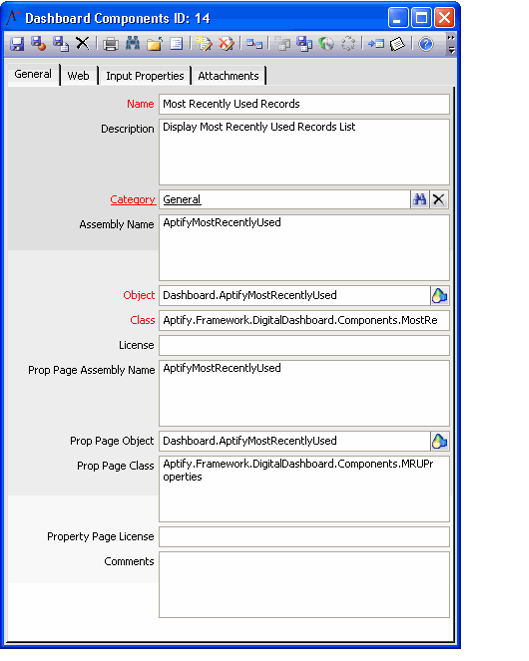Click the Save record toolbar icon
529x661 pixels.
[17, 43]
